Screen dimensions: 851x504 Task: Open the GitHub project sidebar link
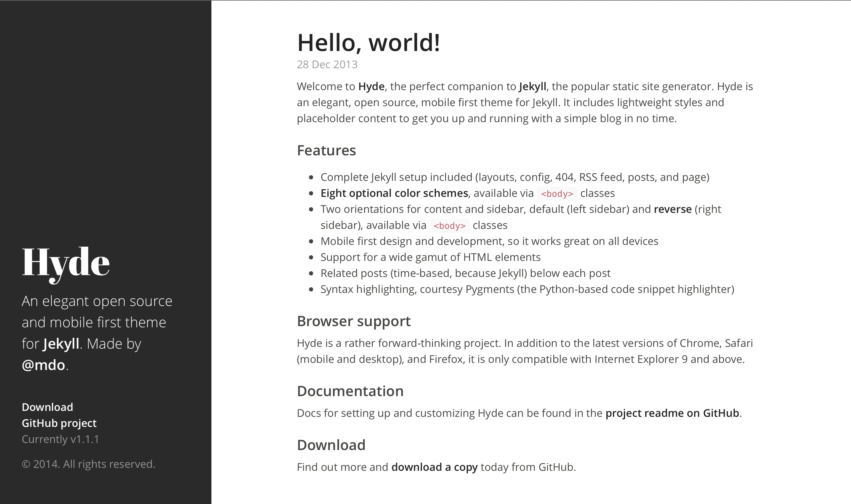(59, 423)
